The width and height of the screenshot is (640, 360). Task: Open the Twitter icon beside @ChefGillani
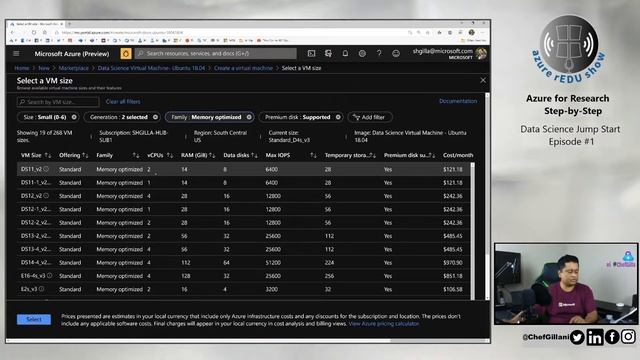pos(577,337)
